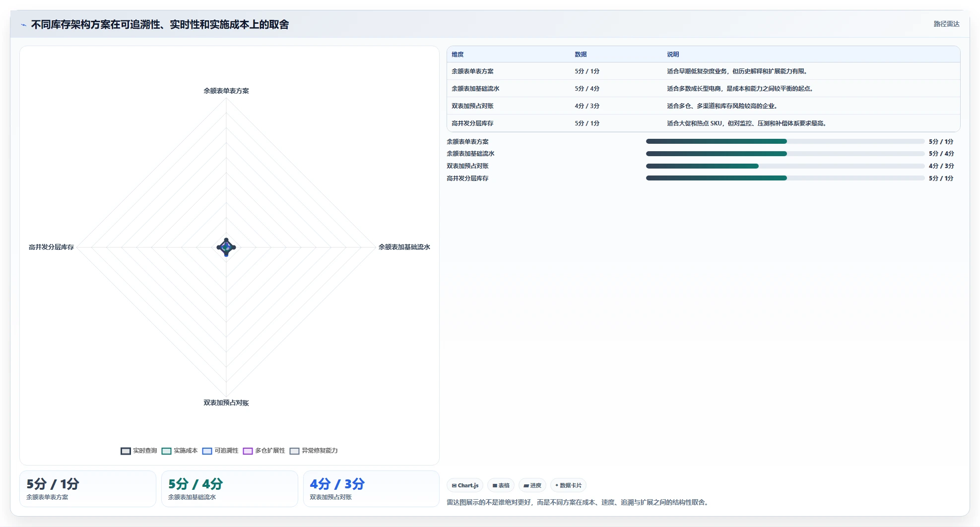Toggle 异常修复能力 legend item

314,451
